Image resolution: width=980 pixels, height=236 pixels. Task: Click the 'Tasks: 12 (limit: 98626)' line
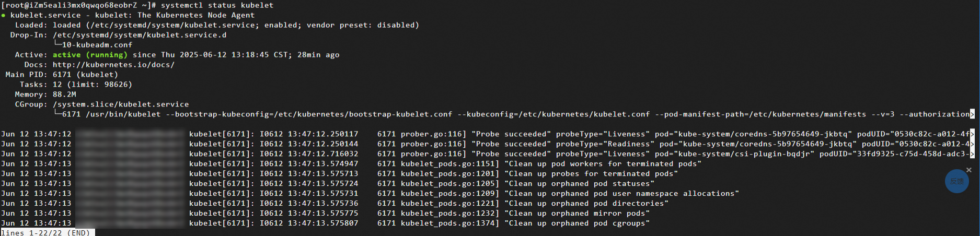76,85
